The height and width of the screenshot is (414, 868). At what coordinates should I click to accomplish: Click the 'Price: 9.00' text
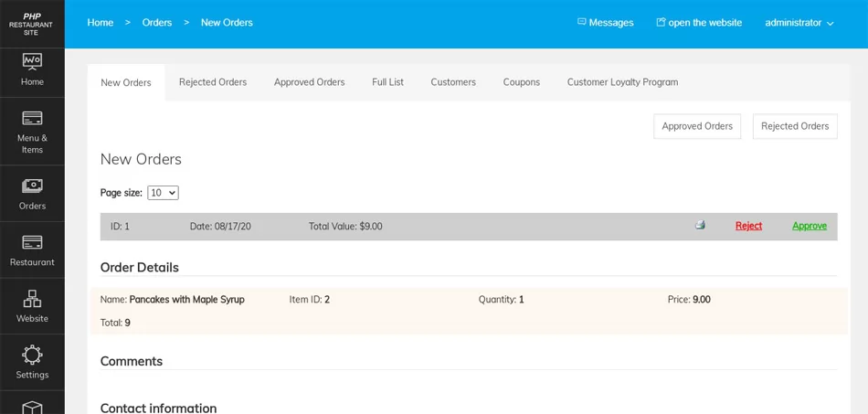click(689, 300)
